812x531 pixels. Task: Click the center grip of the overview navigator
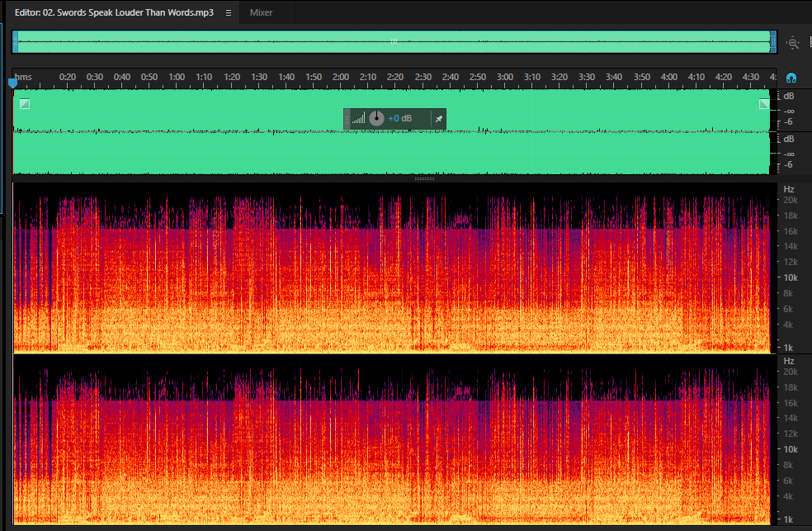[394, 41]
